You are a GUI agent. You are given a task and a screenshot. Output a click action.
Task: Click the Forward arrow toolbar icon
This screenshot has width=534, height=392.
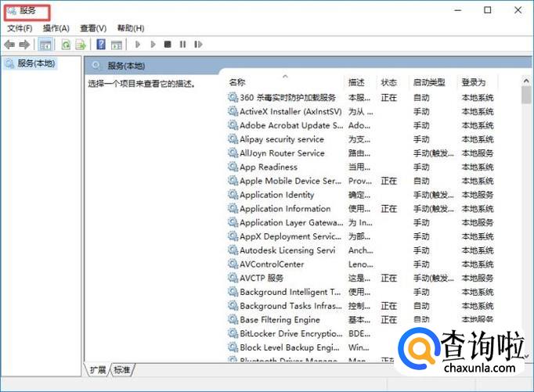coord(24,45)
